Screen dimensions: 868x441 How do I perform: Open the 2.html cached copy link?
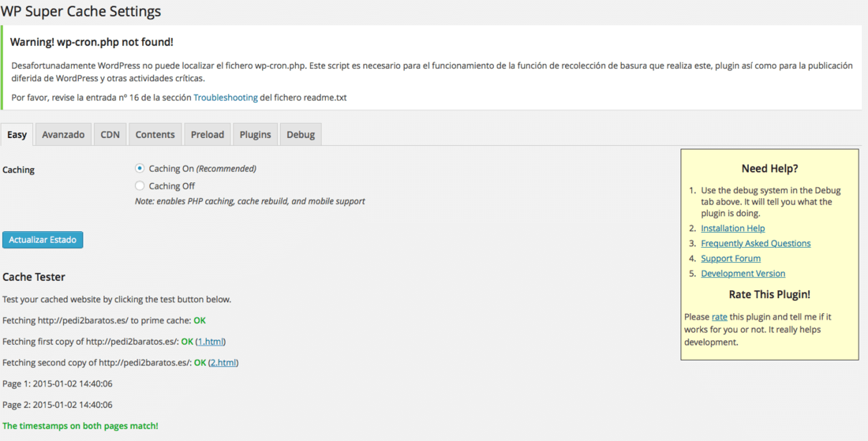(223, 362)
